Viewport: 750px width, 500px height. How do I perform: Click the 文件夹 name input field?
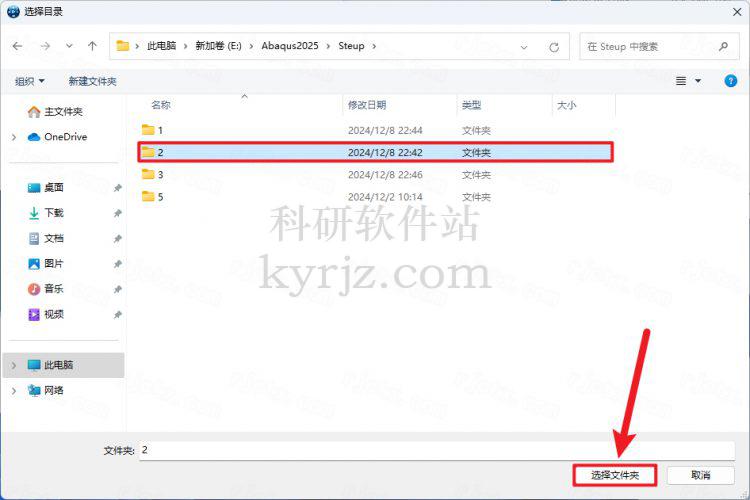click(x=437, y=450)
